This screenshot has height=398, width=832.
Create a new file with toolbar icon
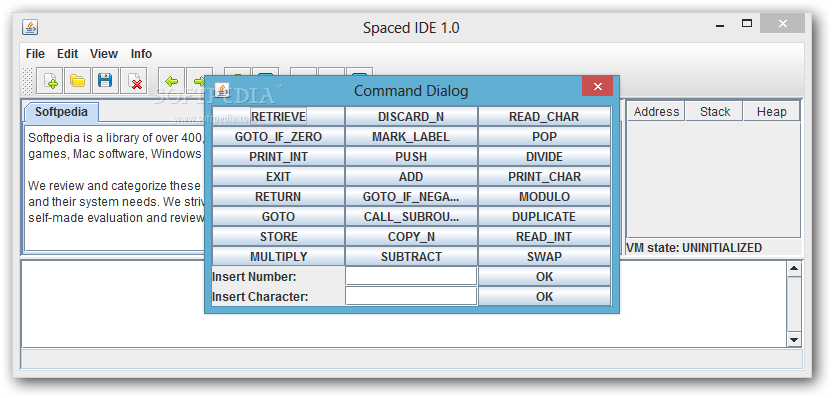click(x=50, y=81)
